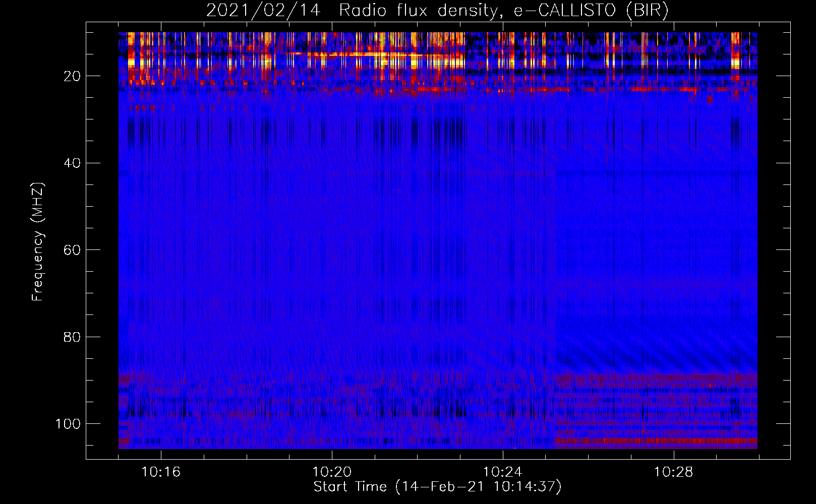Click the 10:16 time tick label

(161, 472)
